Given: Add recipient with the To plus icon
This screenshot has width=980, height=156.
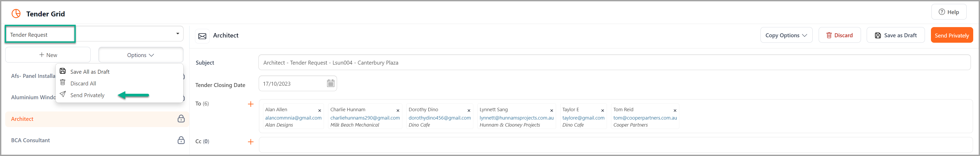Looking at the screenshot, I should click(x=250, y=104).
